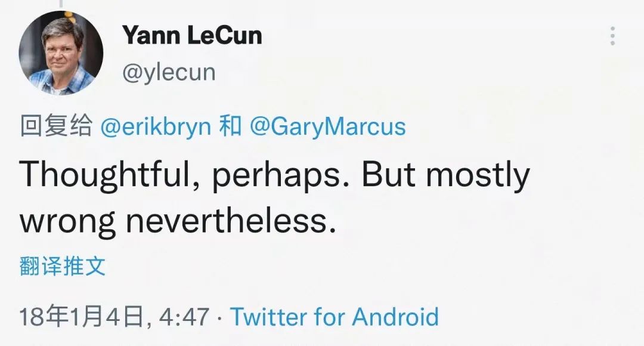
Task: Open the Twitter for Android source link
Action: (x=334, y=316)
